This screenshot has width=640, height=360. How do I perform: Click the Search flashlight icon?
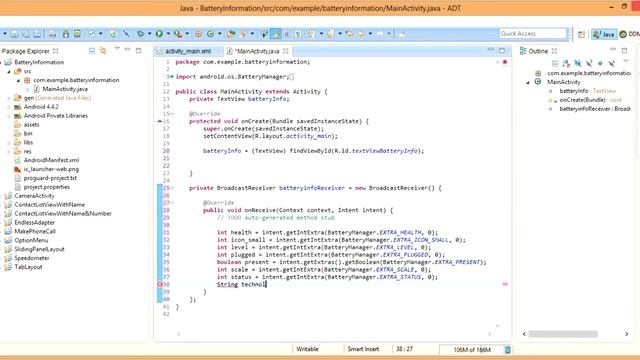[x=244, y=34]
